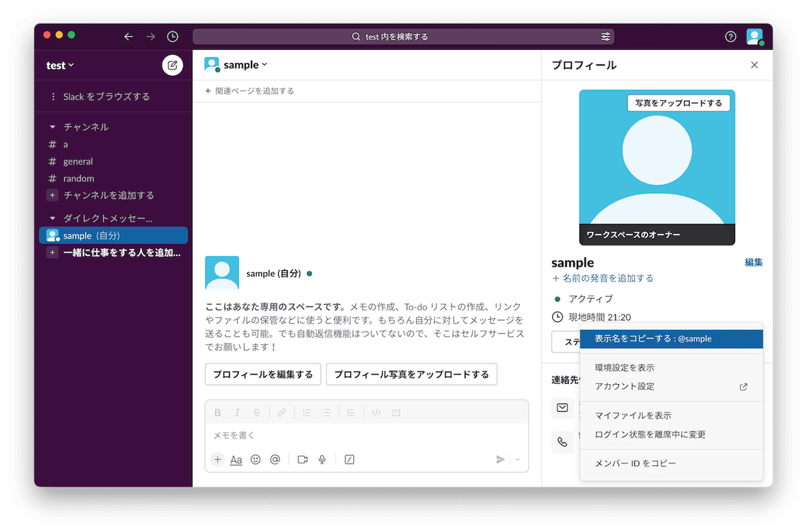The width and height of the screenshot is (807, 532).
Task: Click the plus attachment button in composer
Action: (218, 459)
